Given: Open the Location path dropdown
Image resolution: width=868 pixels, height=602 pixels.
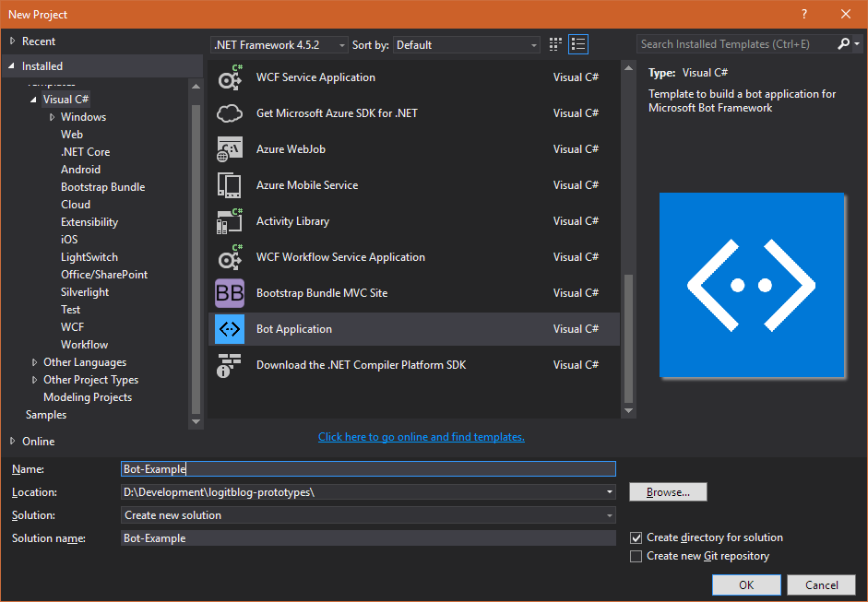Looking at the screenshot, I should [x=610, y=492].
